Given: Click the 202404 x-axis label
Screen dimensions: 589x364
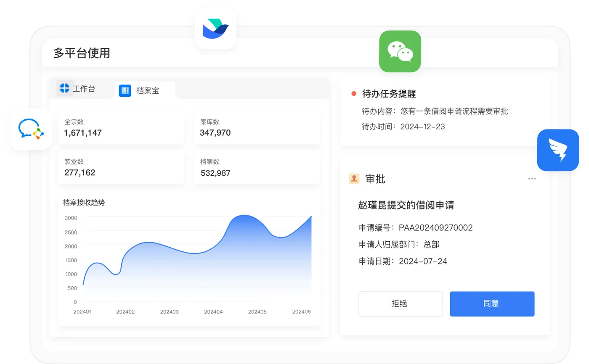Looking at the screenshot, I should coord(213,312).
